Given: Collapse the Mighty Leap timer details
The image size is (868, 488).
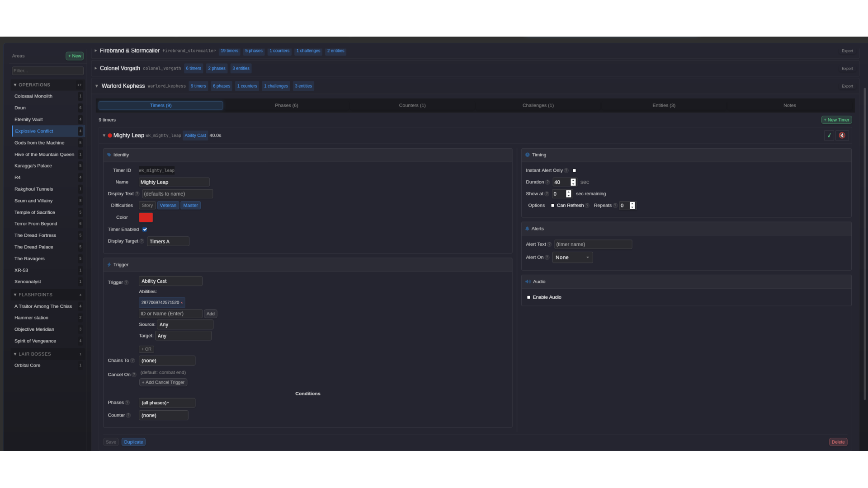Looking at the screenshot, I should [x=104, y=135].
